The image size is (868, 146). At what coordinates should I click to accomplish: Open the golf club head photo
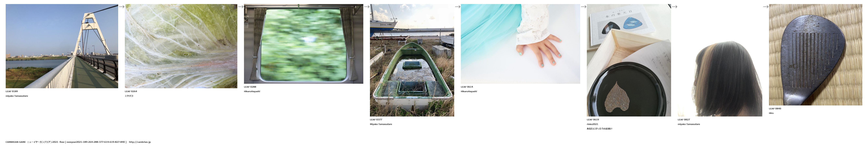pos(815,55)
